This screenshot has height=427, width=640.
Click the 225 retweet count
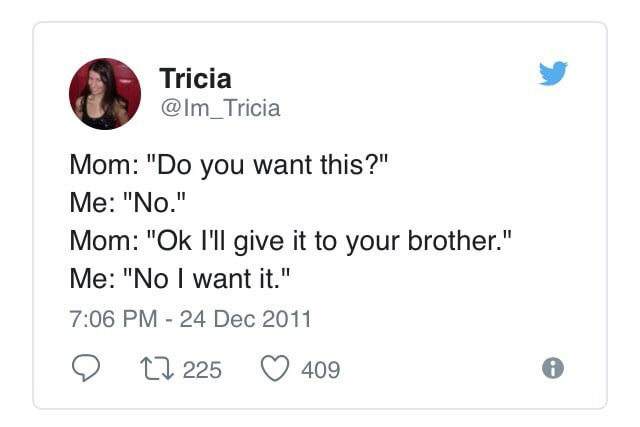(x=202, y=370)
